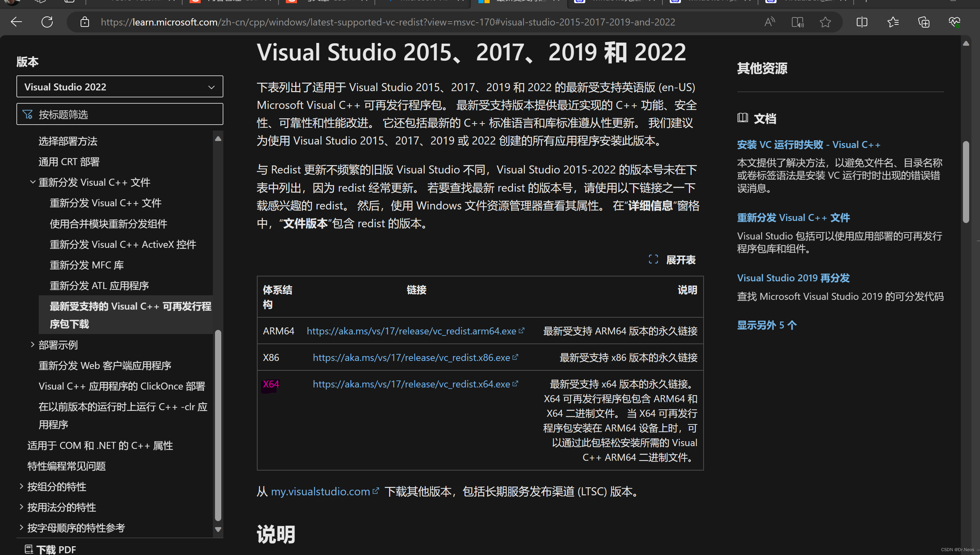Screen dimensions: 980x555
Task: Click the 展开表 expand-table button
Action: pos(672,260)
